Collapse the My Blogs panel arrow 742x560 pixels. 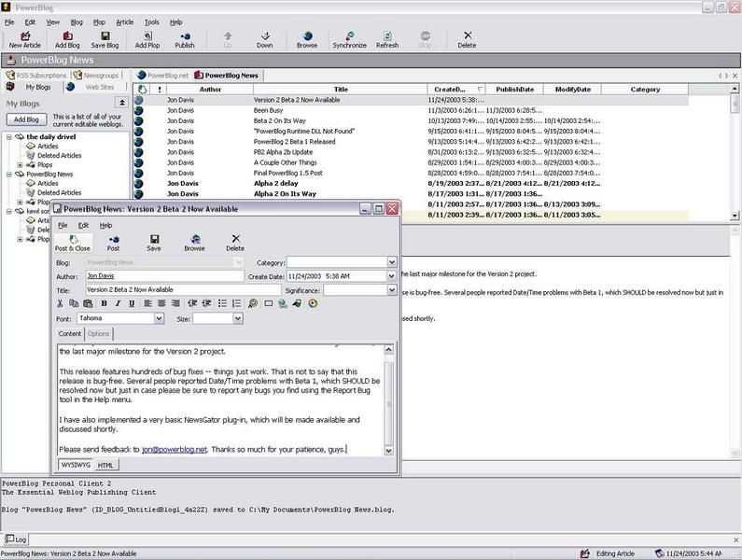coord(121,103)
